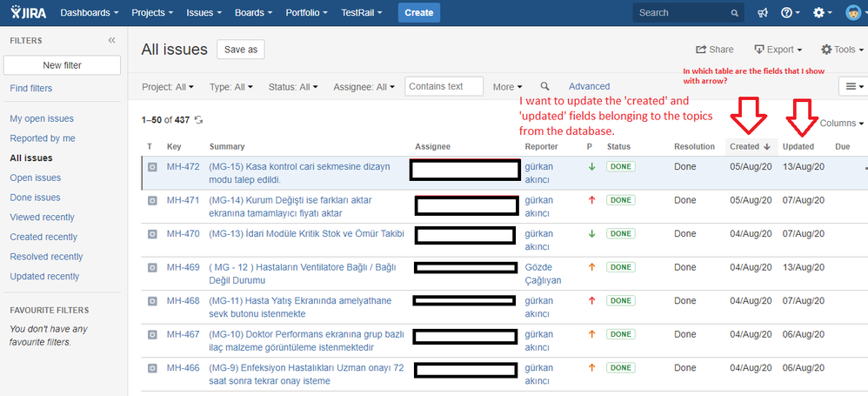Expand the Project: All filter
Image resolution: width=868 pixels, height=396 pixels.
(168, 87)
